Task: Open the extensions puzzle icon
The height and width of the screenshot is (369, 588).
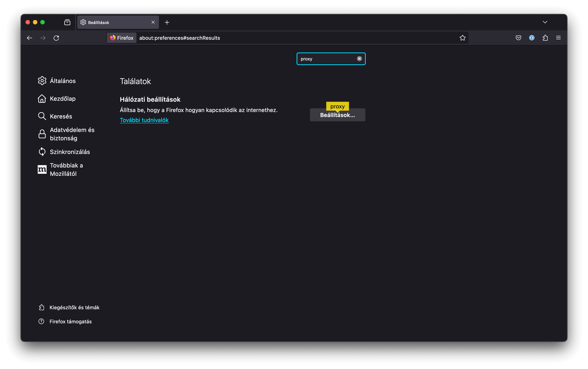Action: click(x=545, y=38)
